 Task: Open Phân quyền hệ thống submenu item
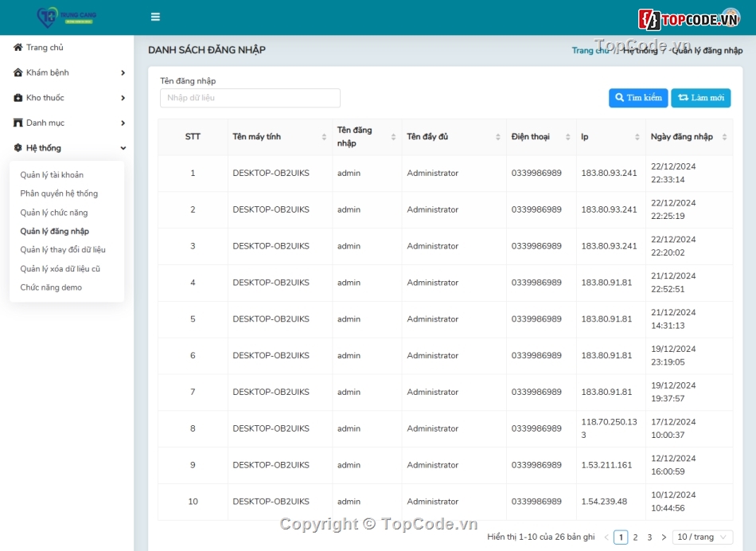tap(59, 193)
